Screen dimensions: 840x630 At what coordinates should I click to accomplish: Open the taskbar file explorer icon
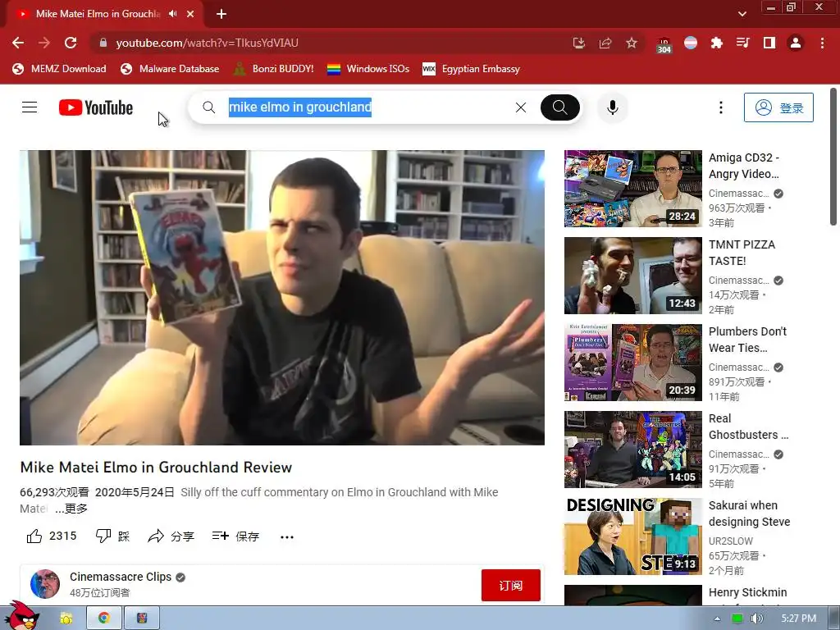tap(66, 619)
